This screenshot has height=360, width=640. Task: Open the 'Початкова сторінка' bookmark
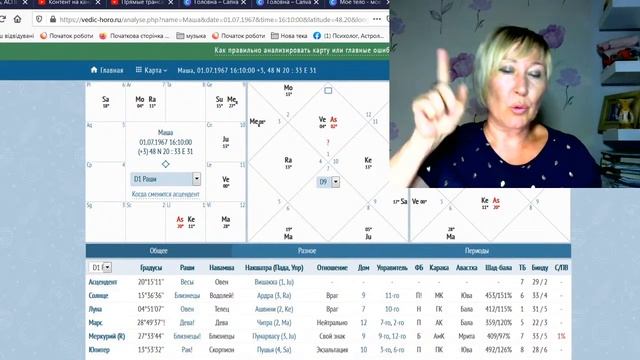[x=134, y=36]
